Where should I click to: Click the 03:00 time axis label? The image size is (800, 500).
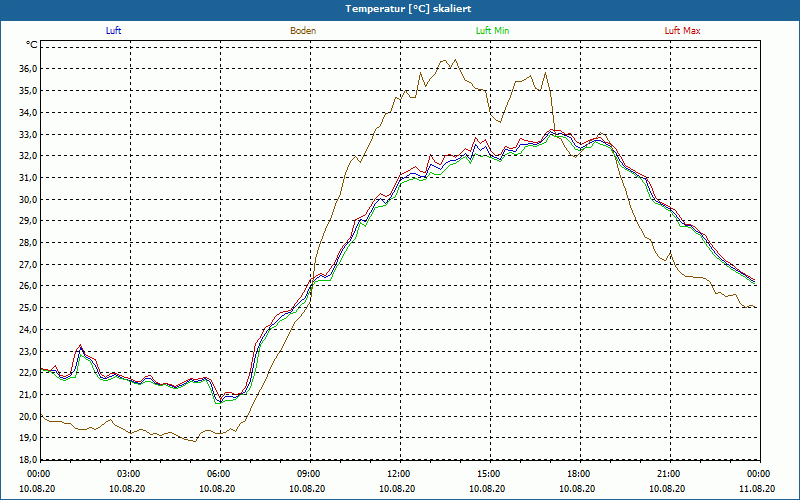(130, 474)
